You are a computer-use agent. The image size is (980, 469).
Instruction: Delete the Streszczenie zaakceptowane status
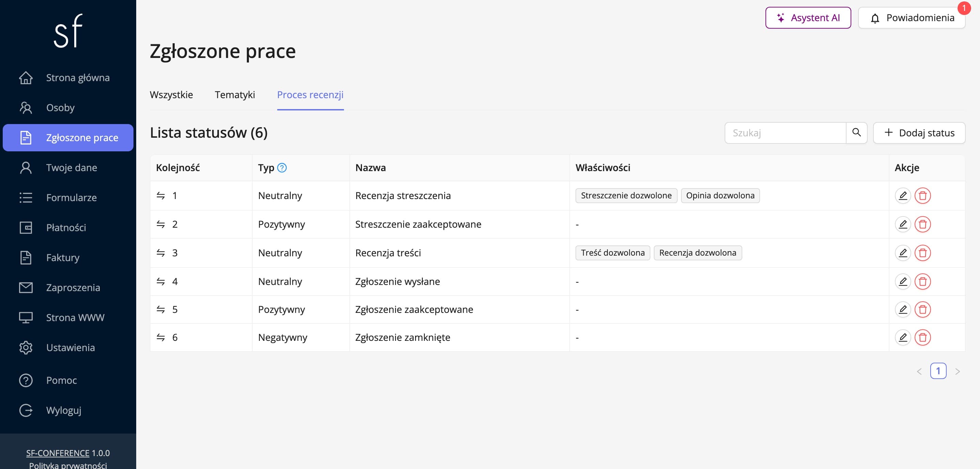(922, 224)
